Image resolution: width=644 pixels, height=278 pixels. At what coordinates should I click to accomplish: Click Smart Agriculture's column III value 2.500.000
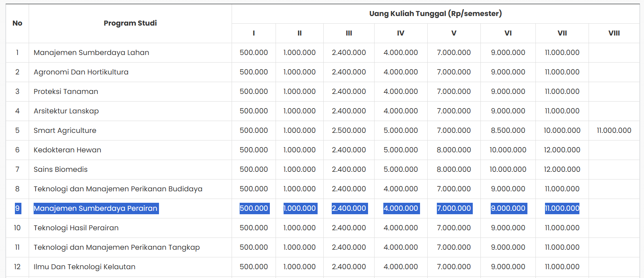pos(349,131)
